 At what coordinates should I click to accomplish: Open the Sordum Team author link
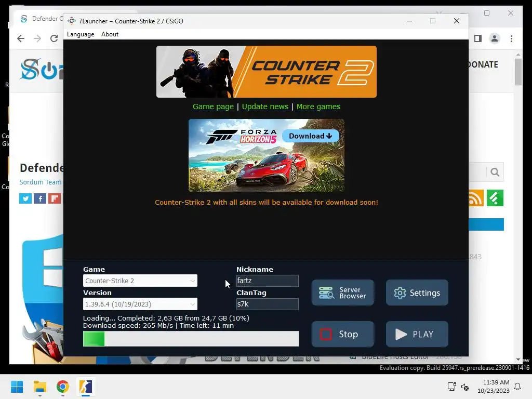click(41, 182)
